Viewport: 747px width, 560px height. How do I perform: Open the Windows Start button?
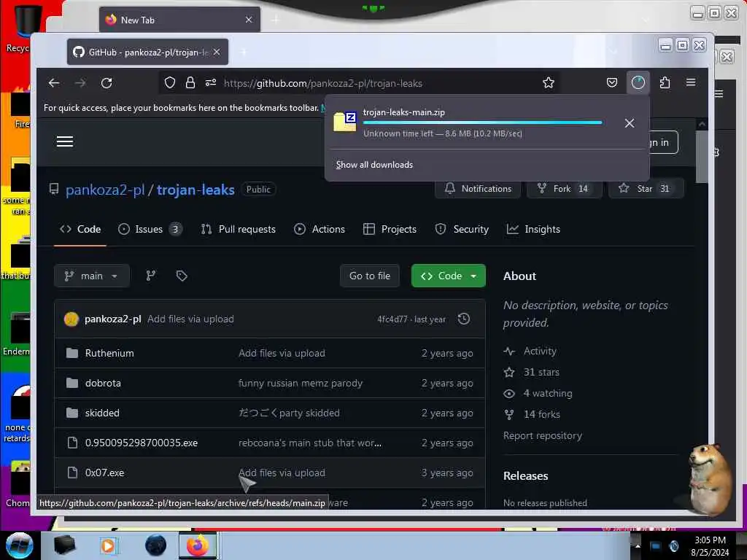(20, 545)
